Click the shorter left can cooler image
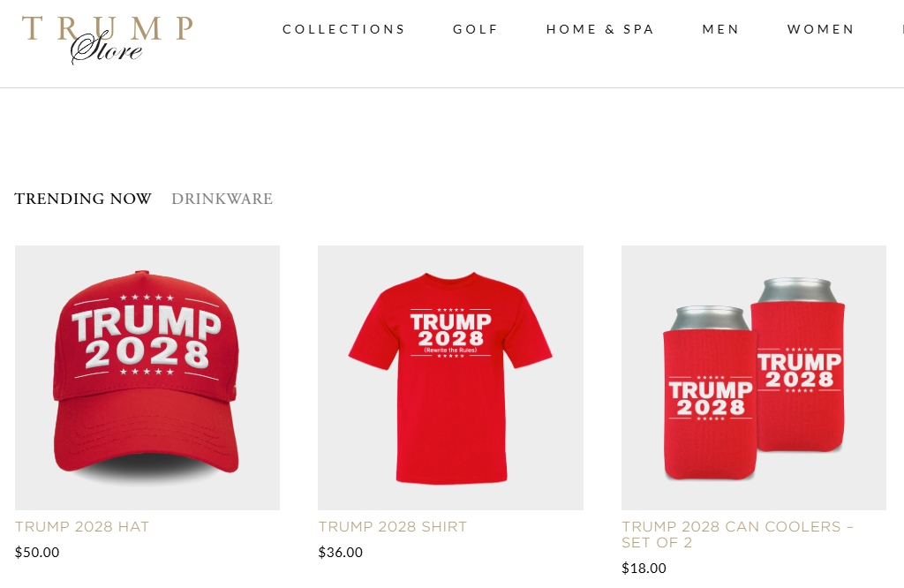This screenshot has width=904, height=588. (x=710, y=393)
